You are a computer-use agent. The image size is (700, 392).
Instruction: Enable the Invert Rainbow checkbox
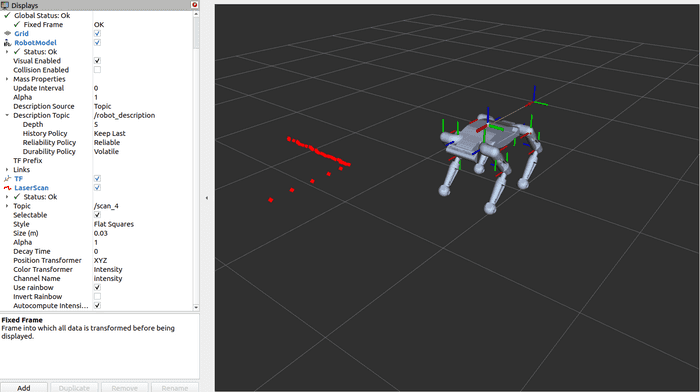tap(97, 296)
